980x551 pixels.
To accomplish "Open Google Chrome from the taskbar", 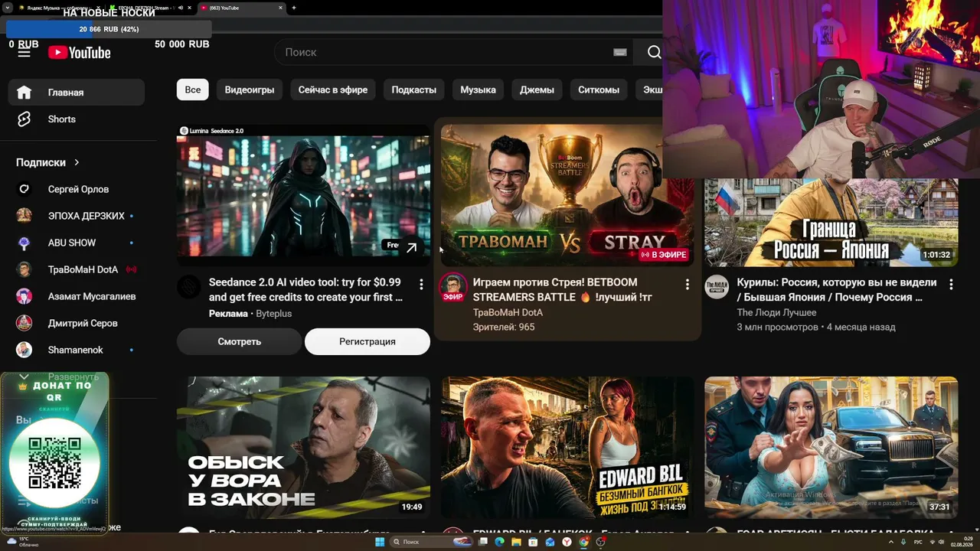I will coord(583,542).
